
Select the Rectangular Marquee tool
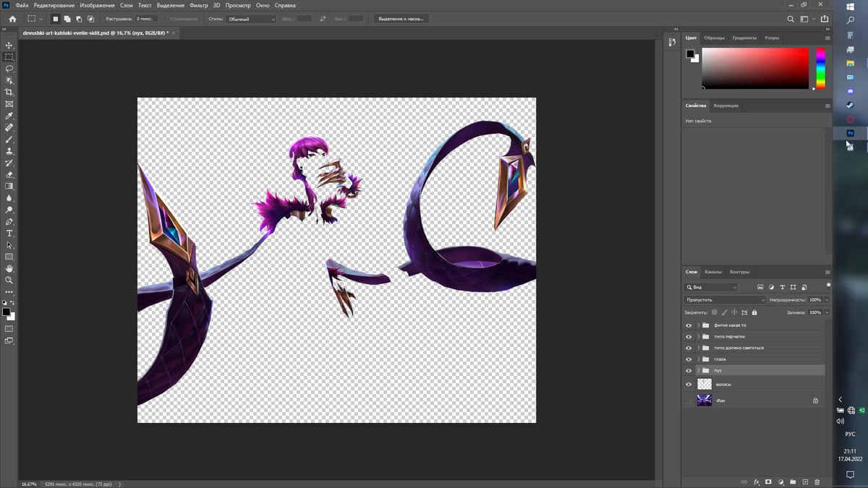click(x=9, y=56)
